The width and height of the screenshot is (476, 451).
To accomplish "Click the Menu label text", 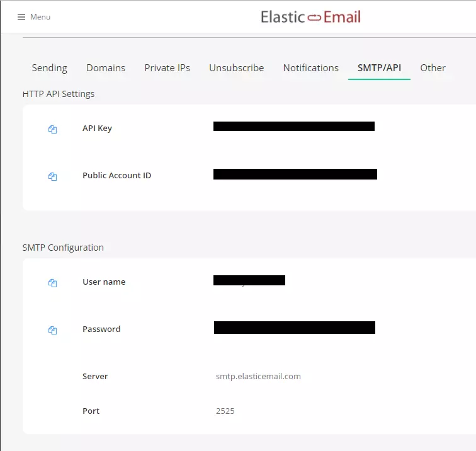I will 40,17.
